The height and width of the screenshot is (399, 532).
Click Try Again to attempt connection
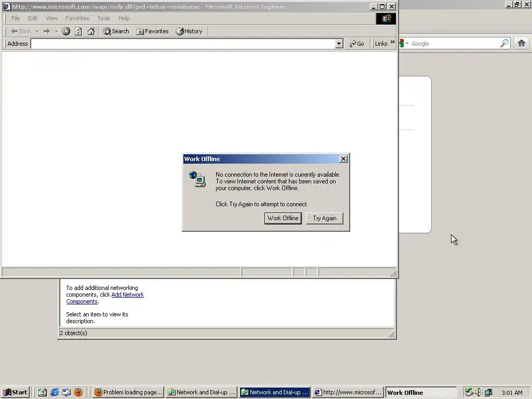324,218
